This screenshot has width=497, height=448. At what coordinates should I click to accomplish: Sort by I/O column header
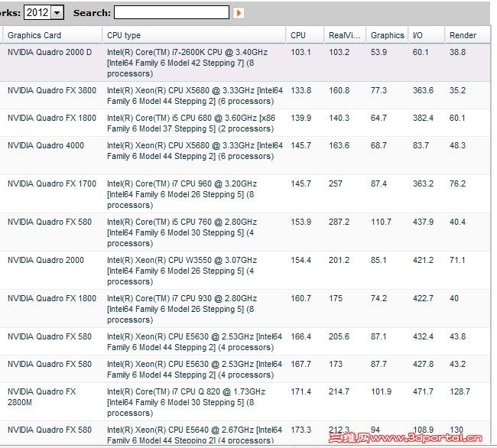point(427,35)
